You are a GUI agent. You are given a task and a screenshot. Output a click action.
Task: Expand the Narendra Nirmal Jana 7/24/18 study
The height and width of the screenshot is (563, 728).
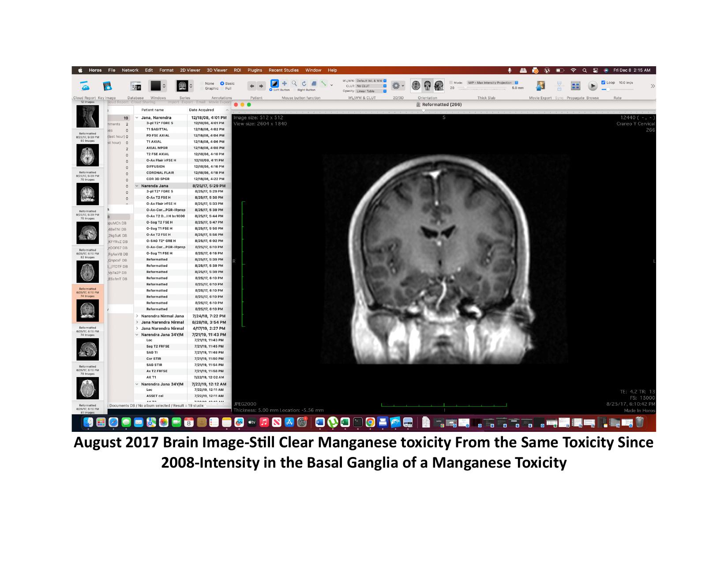click(x=137, y=316)
